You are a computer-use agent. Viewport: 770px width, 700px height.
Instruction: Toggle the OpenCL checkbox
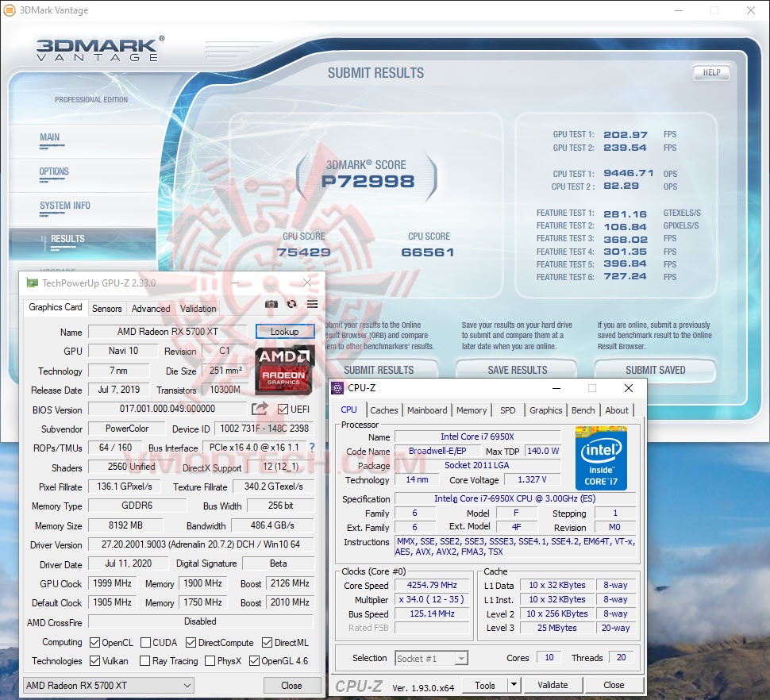(x=94, y=643)
